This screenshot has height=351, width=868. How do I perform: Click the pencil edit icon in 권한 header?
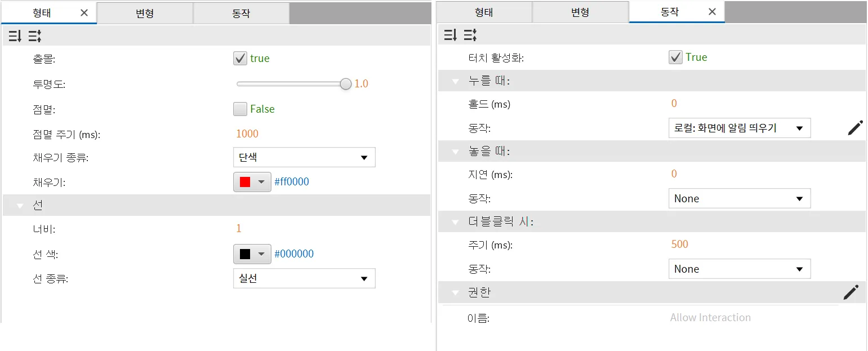[851, 292]
